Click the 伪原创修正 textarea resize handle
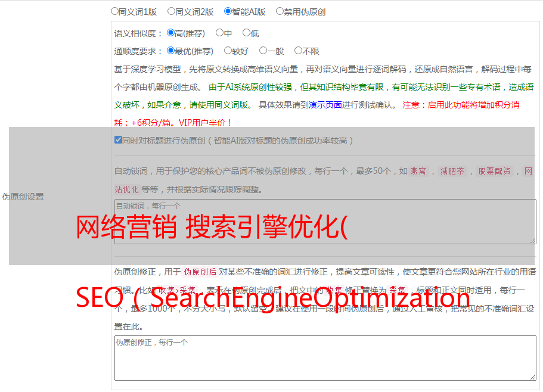This screenshot has height=392, width=543. click(x=533, y=377)
